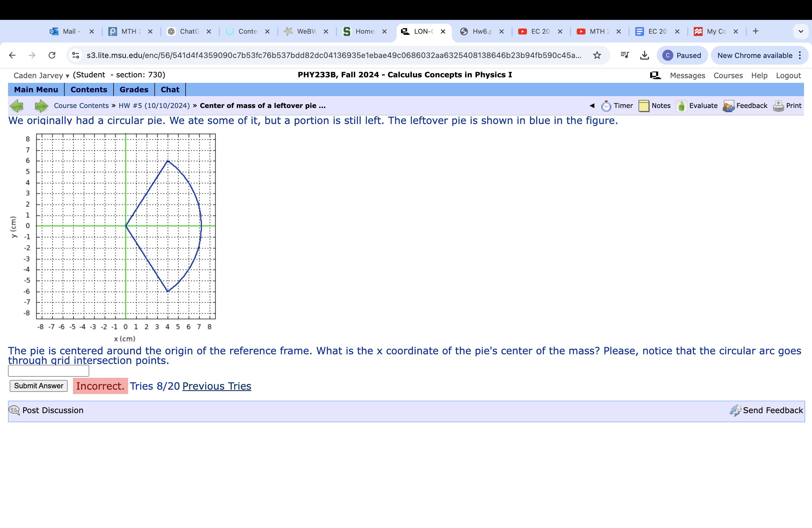Close the Mail tab
Image resolution: width=812 pixels, height=528 pixels.
[92, 31]
